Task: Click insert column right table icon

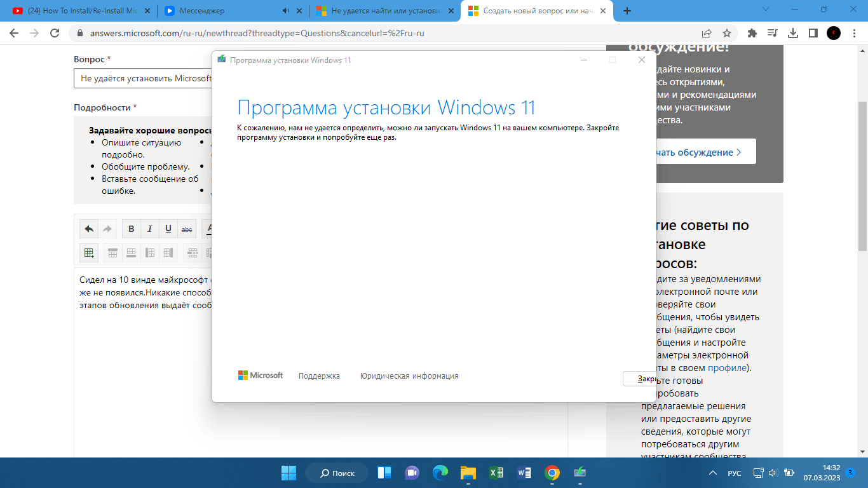Action: click(168, 252)
